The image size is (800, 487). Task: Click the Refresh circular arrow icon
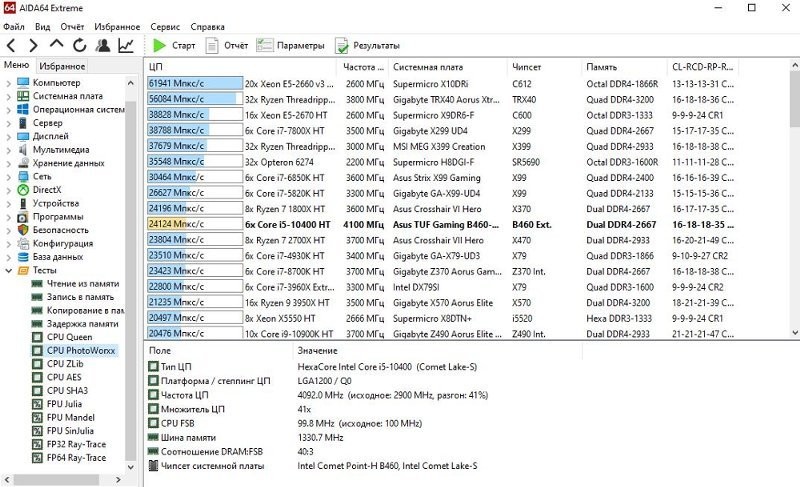79,45
